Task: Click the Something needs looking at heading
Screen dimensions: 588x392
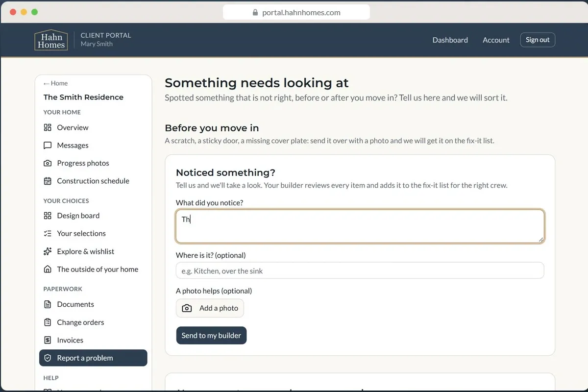Action: click(x=257, y=83)
